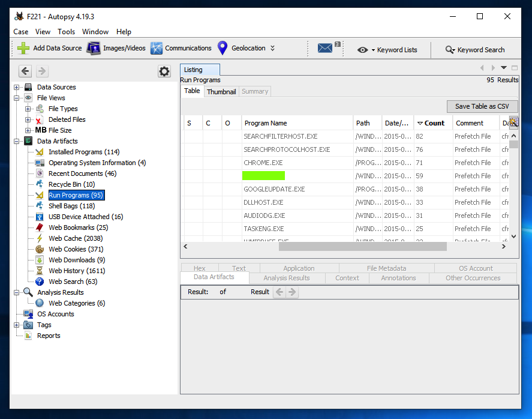Switch to the Table tab
532x419 pixels.
click(x=192, y=91)
